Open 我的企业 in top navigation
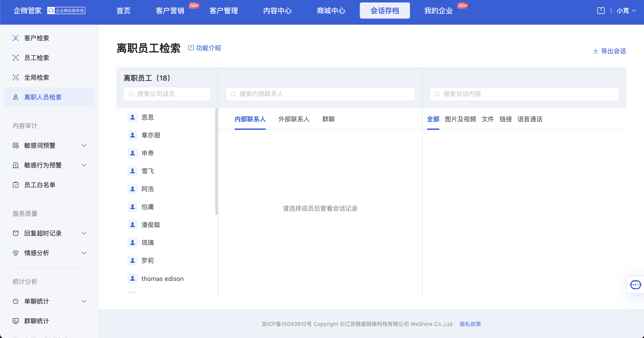644x338 pixels. 439,11
